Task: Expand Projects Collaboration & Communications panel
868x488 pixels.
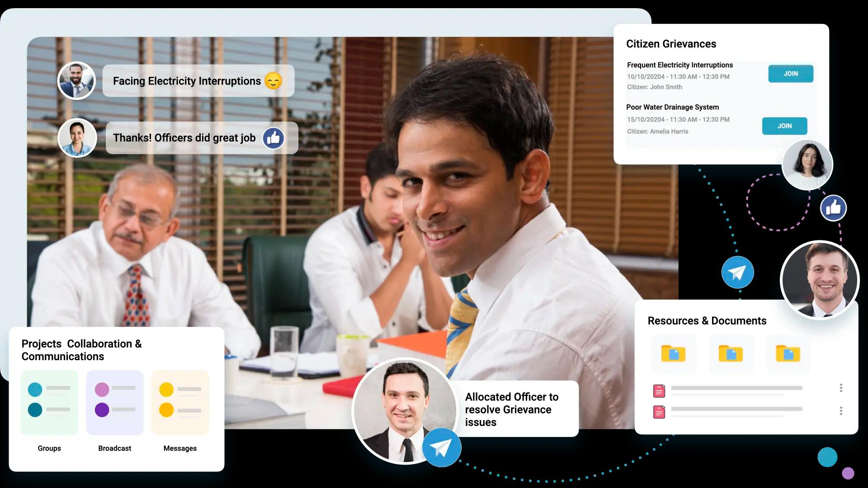Action: (81, 350)
